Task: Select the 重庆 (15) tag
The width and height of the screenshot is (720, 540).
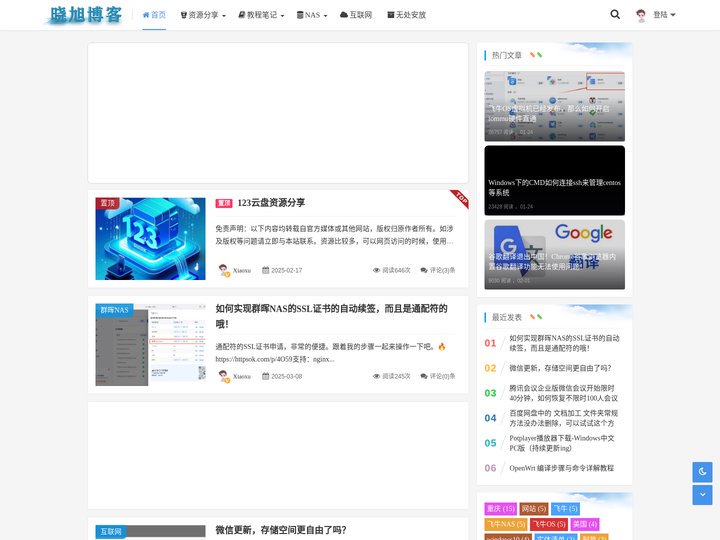Action: click(x=501, y=509)
